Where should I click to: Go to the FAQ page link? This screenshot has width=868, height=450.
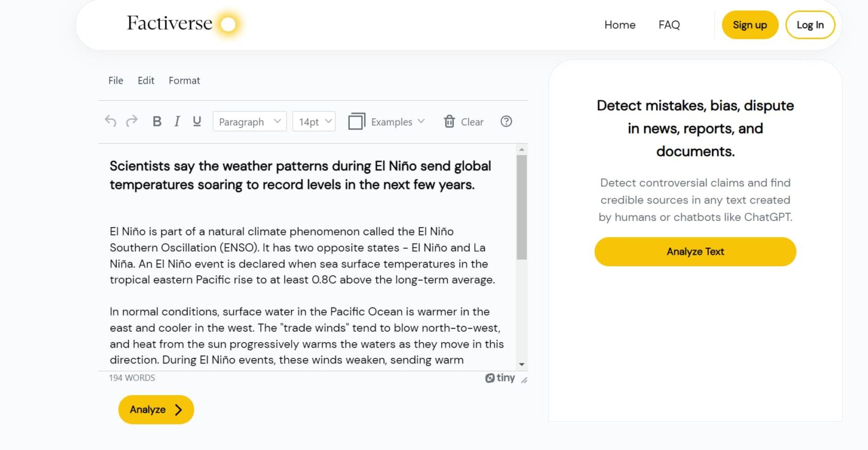tap(669, 25)
